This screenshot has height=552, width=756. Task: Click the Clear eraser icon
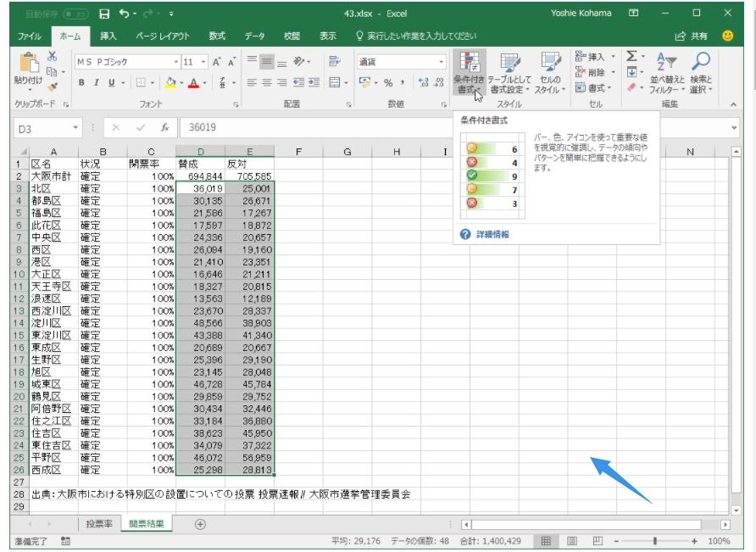[x=631, y=87]
